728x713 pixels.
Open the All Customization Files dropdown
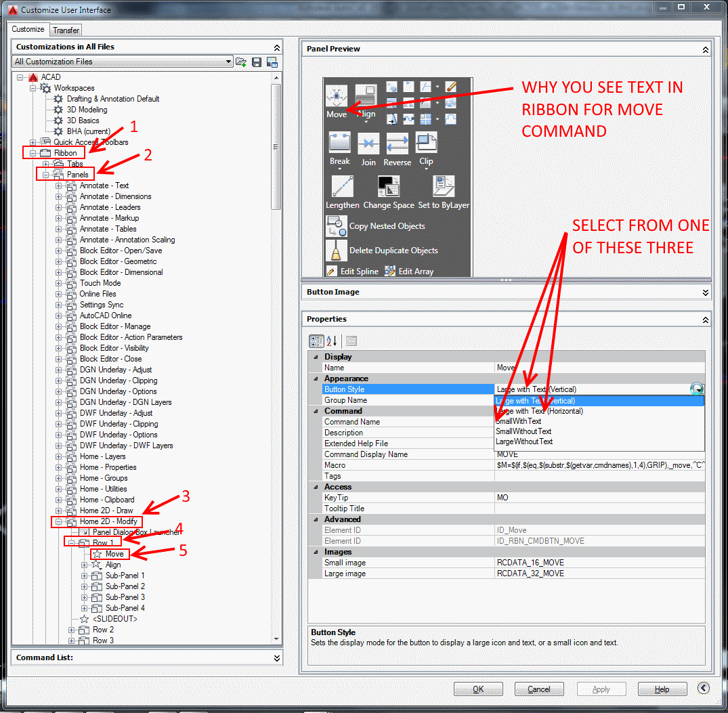(229, 62)
